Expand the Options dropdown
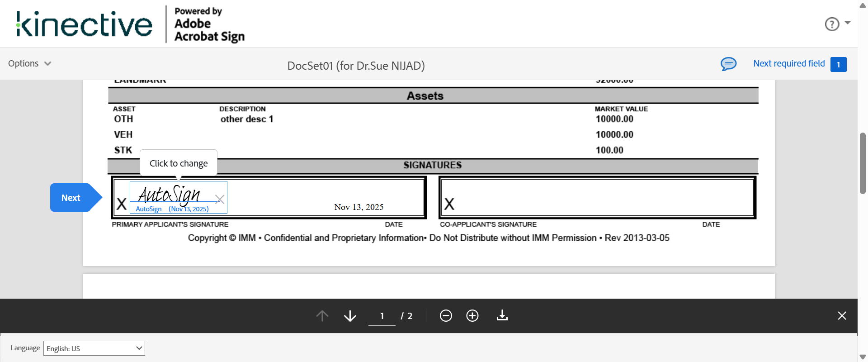This screenshot has height=362, width=868. [x=30, y=63]
